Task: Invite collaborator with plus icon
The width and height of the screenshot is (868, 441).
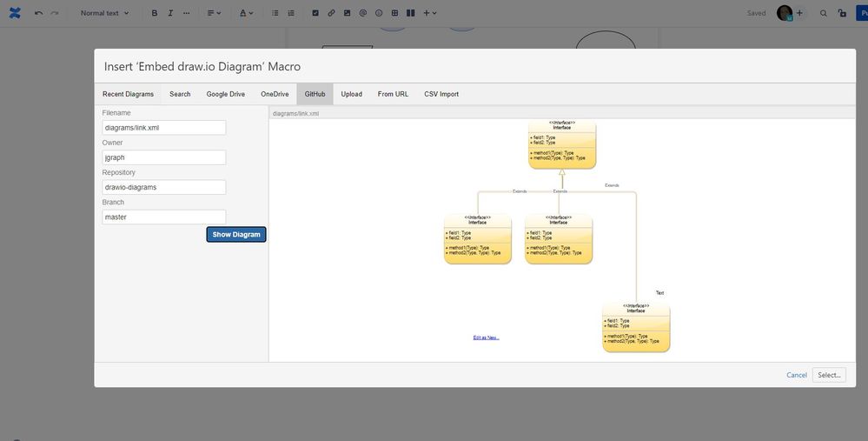Action: 799,13
